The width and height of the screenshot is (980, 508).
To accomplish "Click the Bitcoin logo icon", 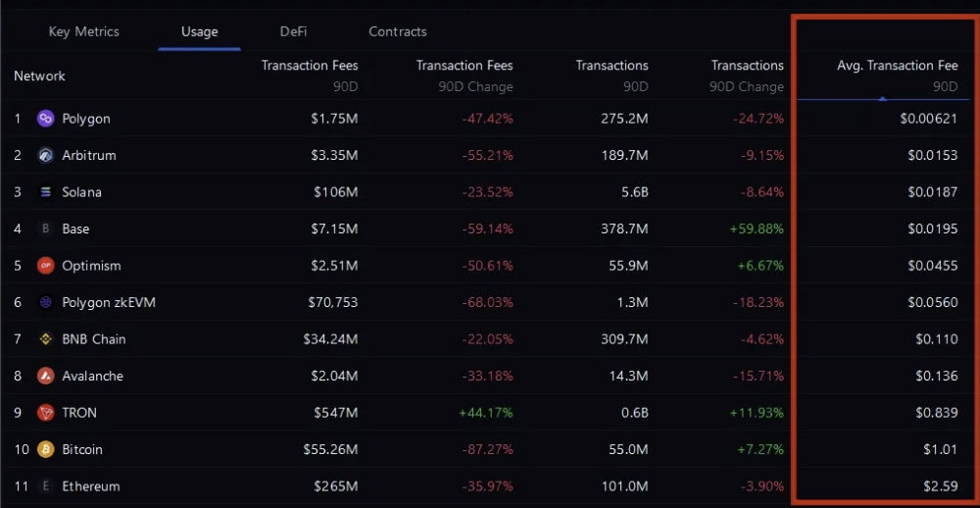I will click(x=46, y=449).
